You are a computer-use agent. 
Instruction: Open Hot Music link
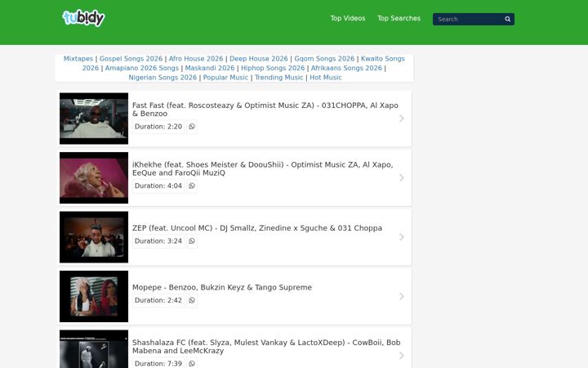point(326,78)
